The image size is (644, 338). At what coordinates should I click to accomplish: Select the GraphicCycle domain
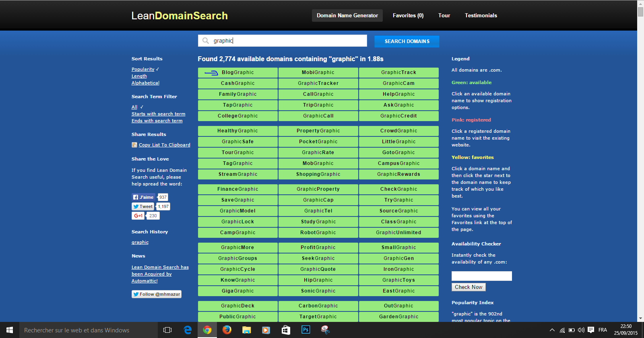click(x=238, y=269)
